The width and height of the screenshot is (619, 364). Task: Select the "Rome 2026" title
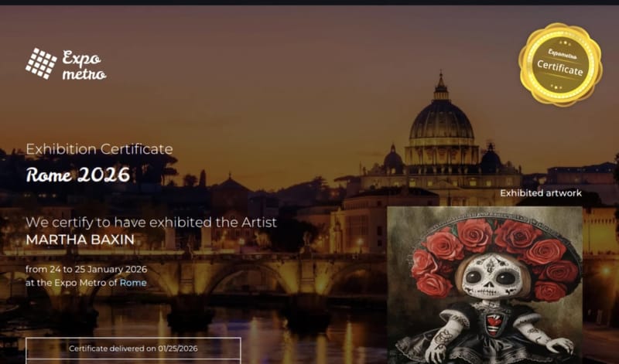pos(77,174)
